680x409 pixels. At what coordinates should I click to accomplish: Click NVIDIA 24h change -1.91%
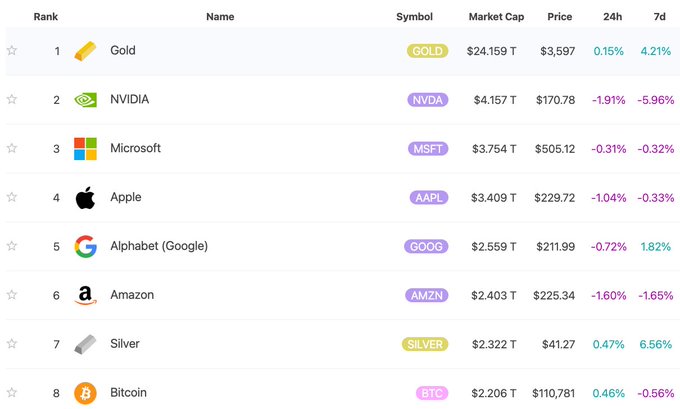point(609,100)
